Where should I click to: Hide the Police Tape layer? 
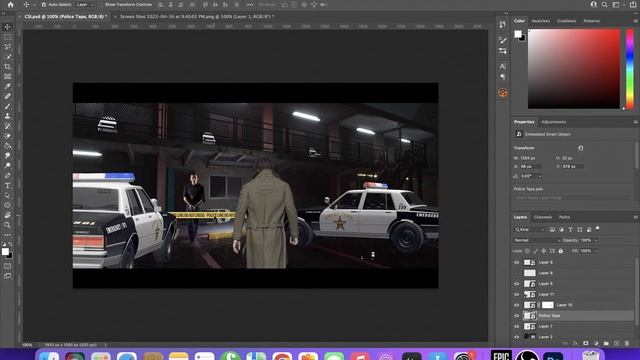516,316
